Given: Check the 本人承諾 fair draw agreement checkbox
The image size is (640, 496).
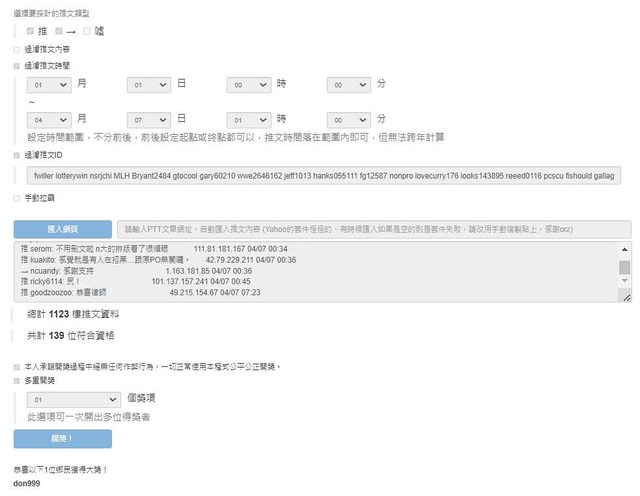Looking at the screenshot, I should 16,366.
